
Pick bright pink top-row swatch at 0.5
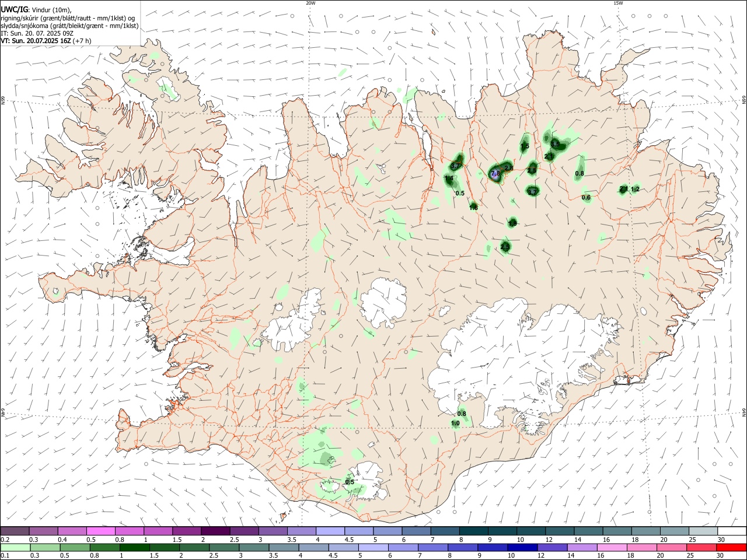(x=100, y=531)
